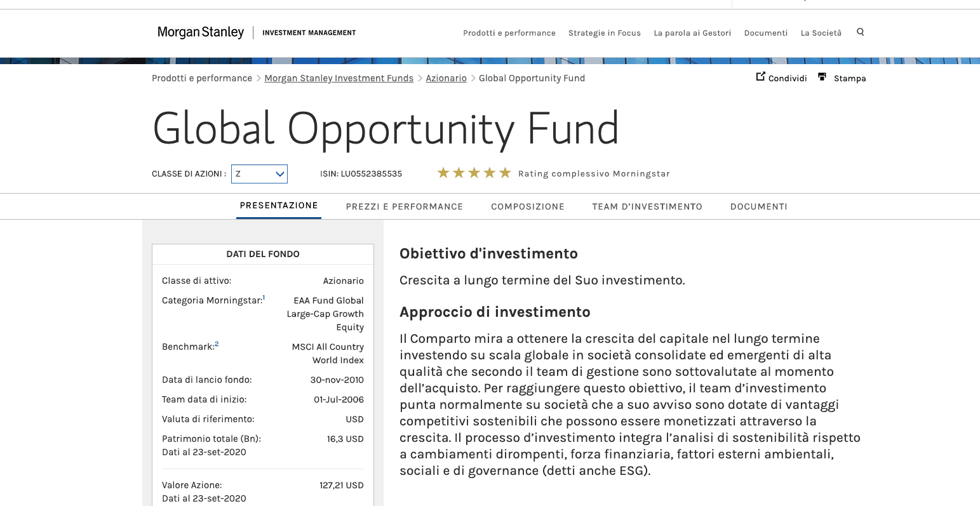This screenshot has width=980, height=506.
Task: Switch to the Presentazione tab
Action: pos(279,206)
